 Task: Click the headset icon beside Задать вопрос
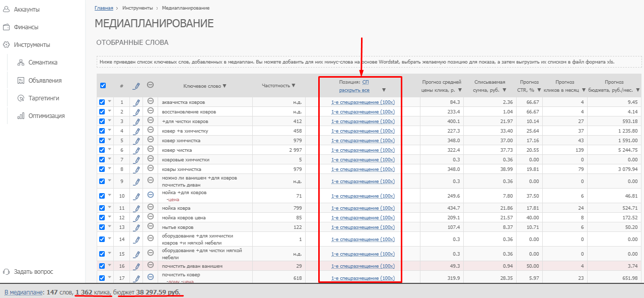click(x=7, y=272)
